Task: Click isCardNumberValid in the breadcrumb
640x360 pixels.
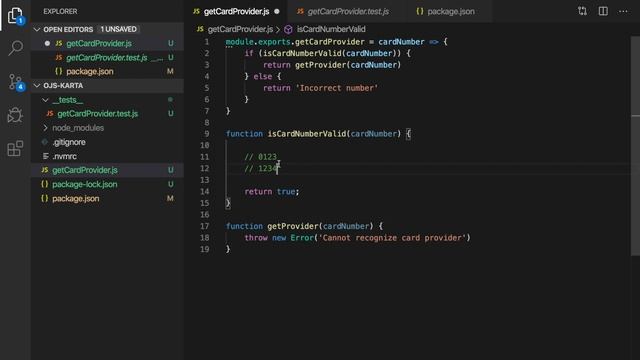Action: tap(331, 29)
